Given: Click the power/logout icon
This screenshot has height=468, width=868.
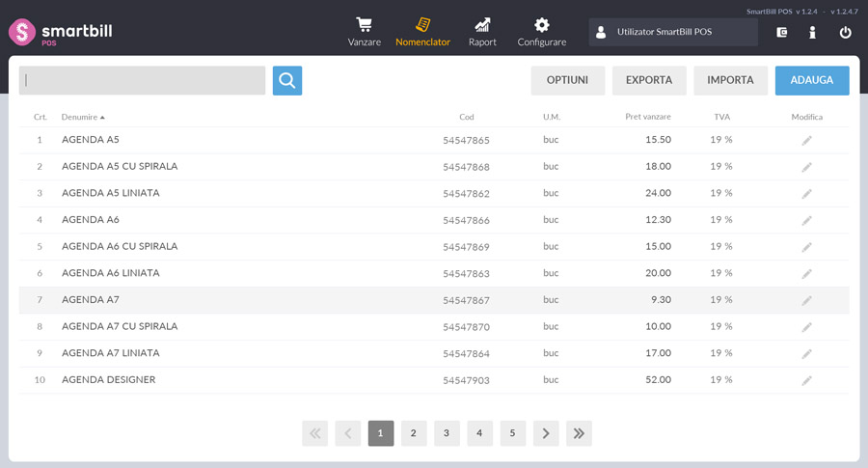Looking at the screenshot, I should tap(845, 32).
